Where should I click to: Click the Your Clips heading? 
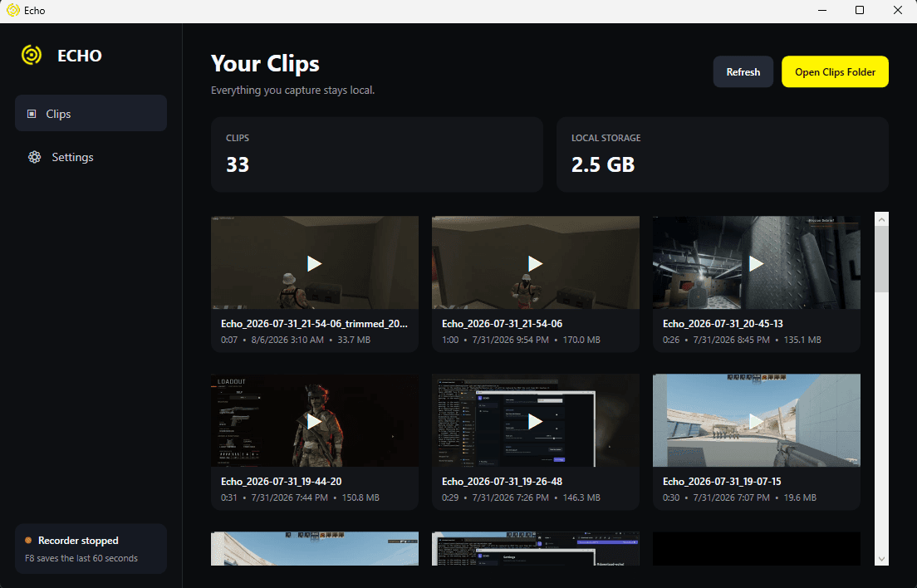pyautogui.click(x=265, y=63)
